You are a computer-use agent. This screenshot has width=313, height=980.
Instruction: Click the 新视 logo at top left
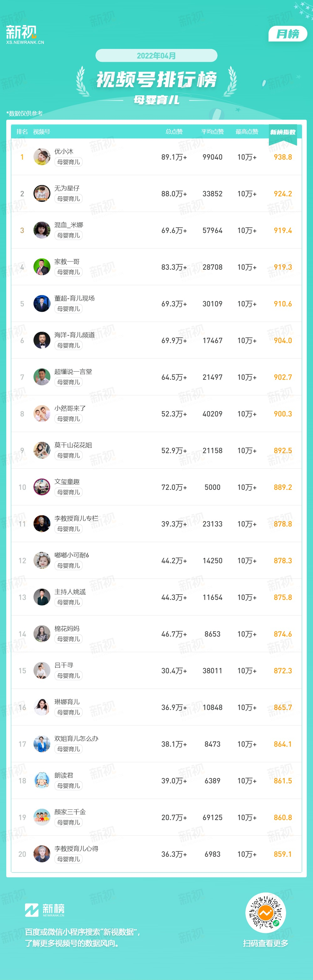[x=25, y=34]
